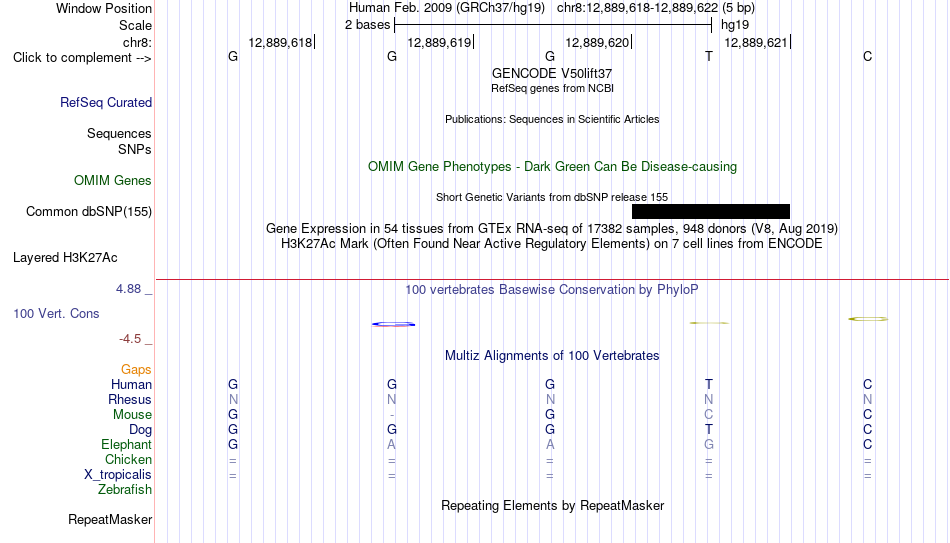
Task: Open the RepeatMasker track label
Action: click(x=110, y=519)
